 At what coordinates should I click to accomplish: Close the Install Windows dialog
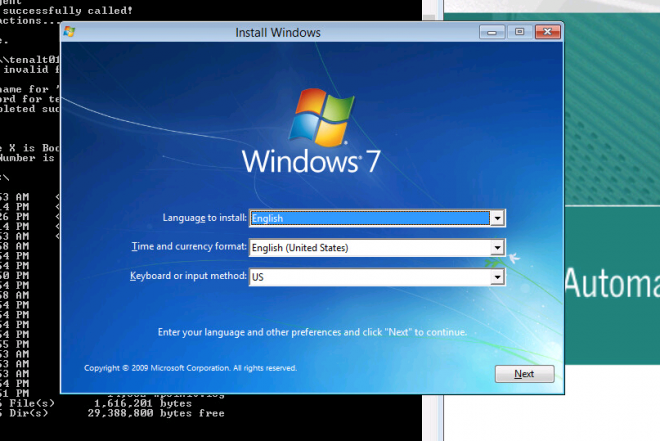click(x=547, y=32)
